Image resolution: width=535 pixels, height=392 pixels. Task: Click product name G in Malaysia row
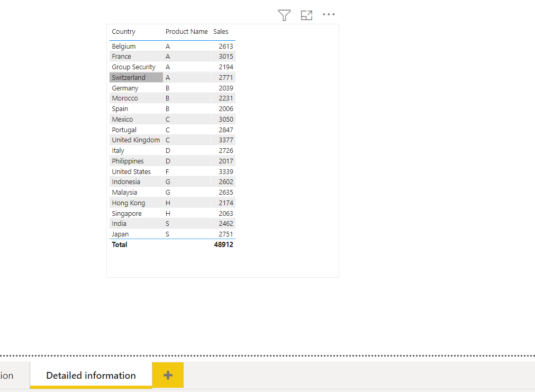click(x=168, y=193)
